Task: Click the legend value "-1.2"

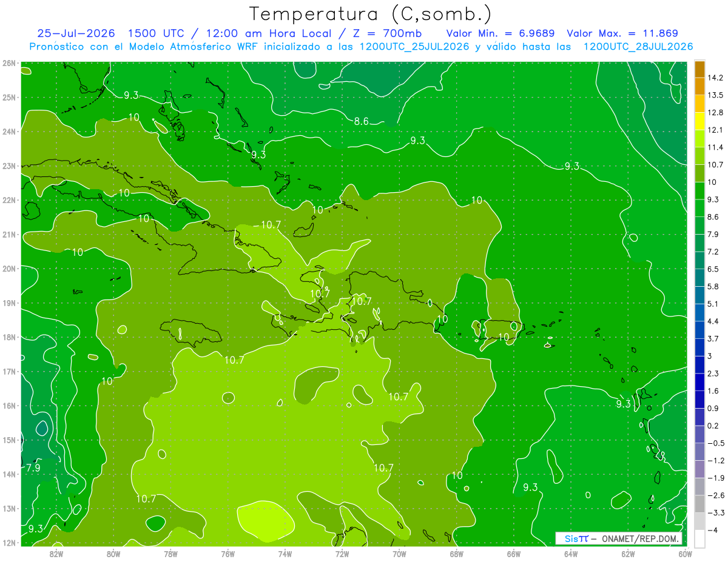Action: 716,461
